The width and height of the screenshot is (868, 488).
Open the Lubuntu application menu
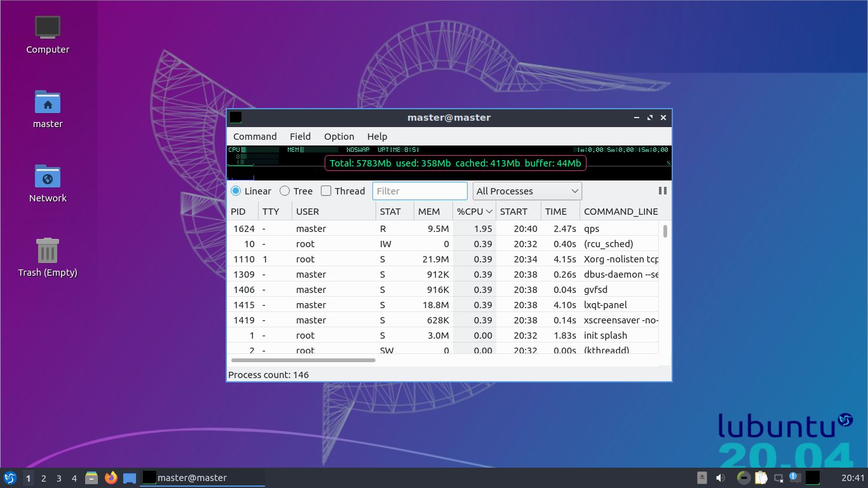coord(10,477)
